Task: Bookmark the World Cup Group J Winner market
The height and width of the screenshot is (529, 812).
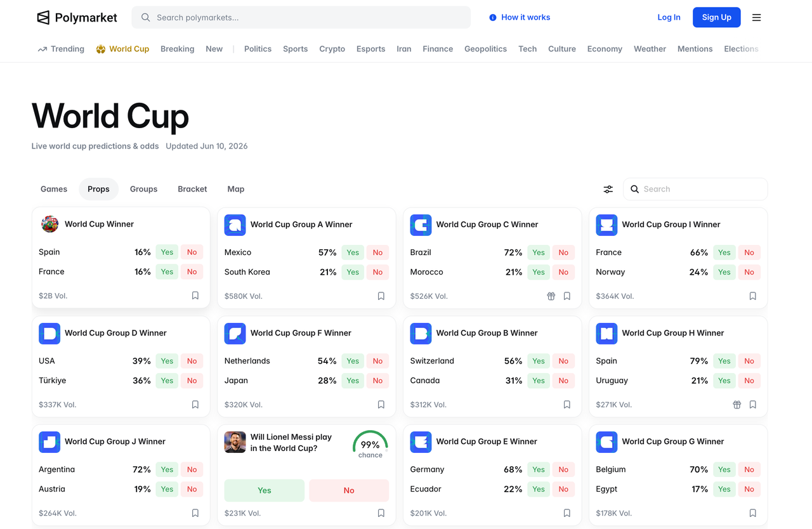Action: pos(195,513)
